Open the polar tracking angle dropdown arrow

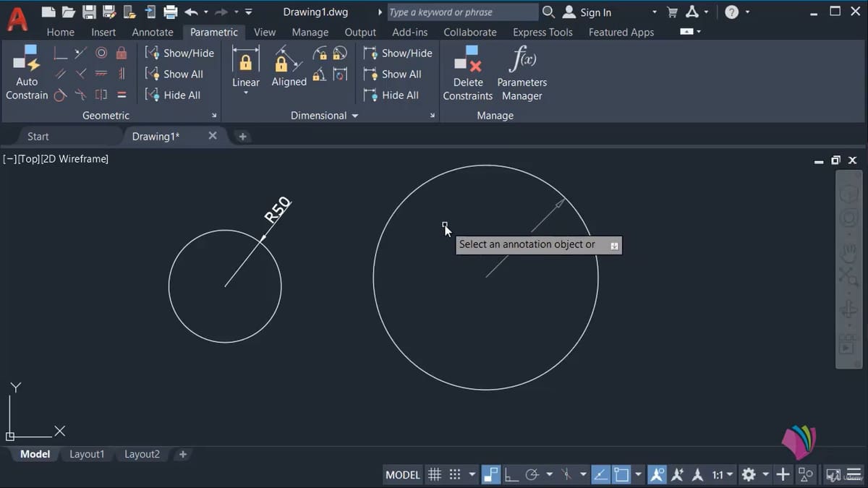[549, 475]
